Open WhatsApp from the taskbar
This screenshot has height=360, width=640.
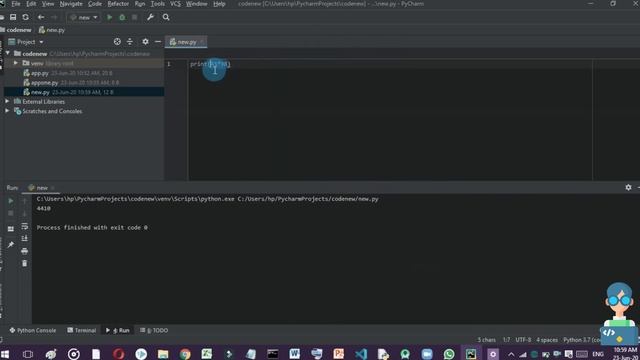pyautogui.click(x=449, y=353)
